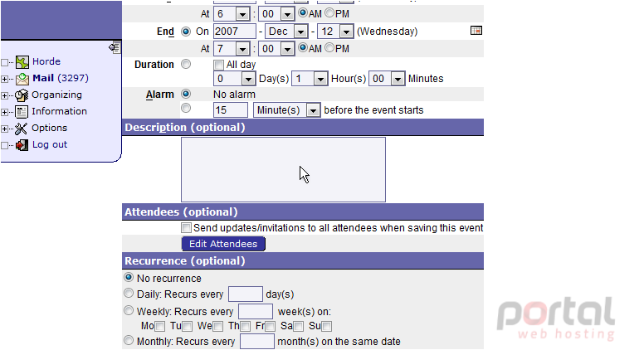Check the All day checkbox
Viewport: 644px width, 350px height.
[x=218, y=65]
